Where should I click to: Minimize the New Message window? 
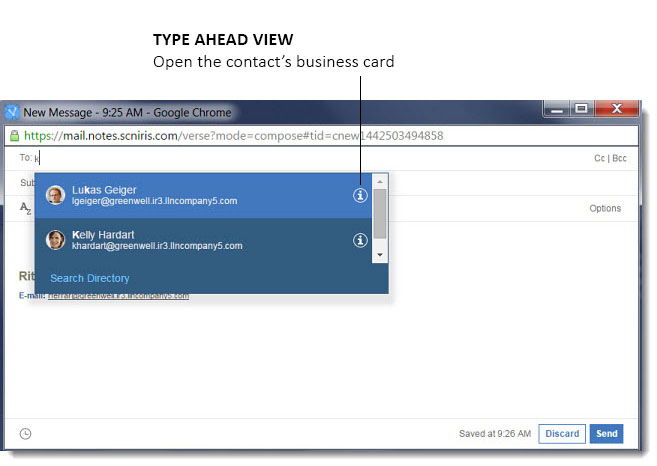pos(556,109)
